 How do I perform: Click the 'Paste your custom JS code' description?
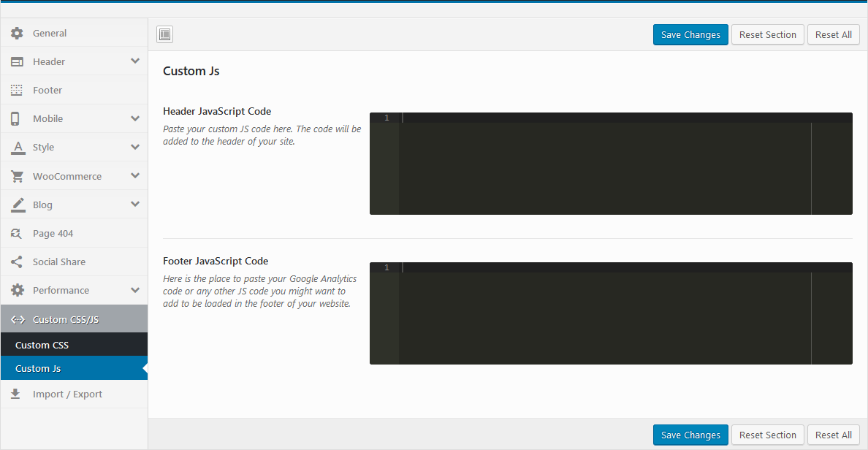(x=262, y=135)
